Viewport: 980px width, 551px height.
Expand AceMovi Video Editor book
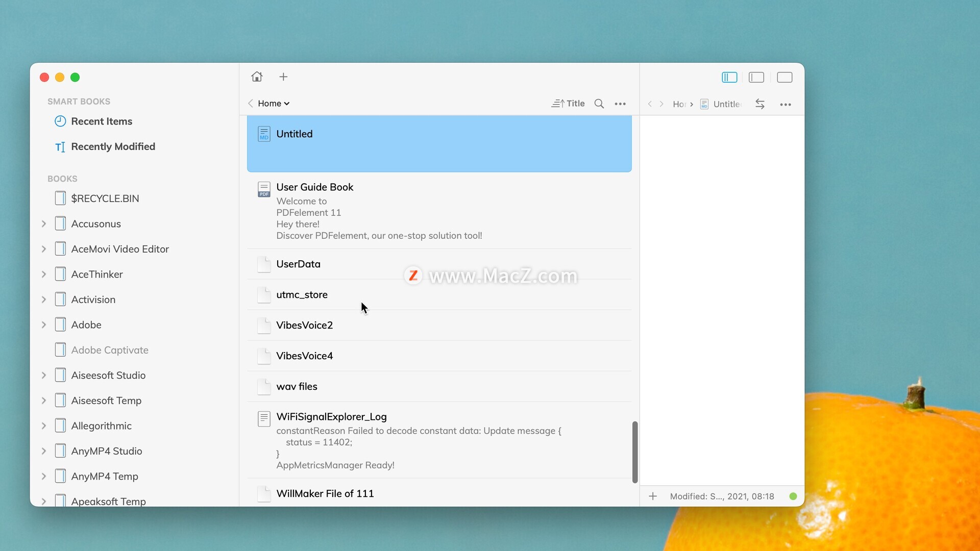(44, 249)
